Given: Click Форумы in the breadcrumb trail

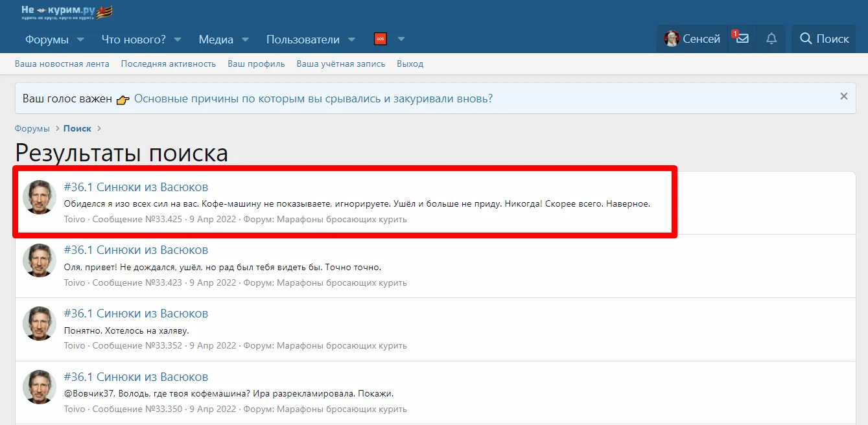Looking at the screenshot, I should coord(32,128).
